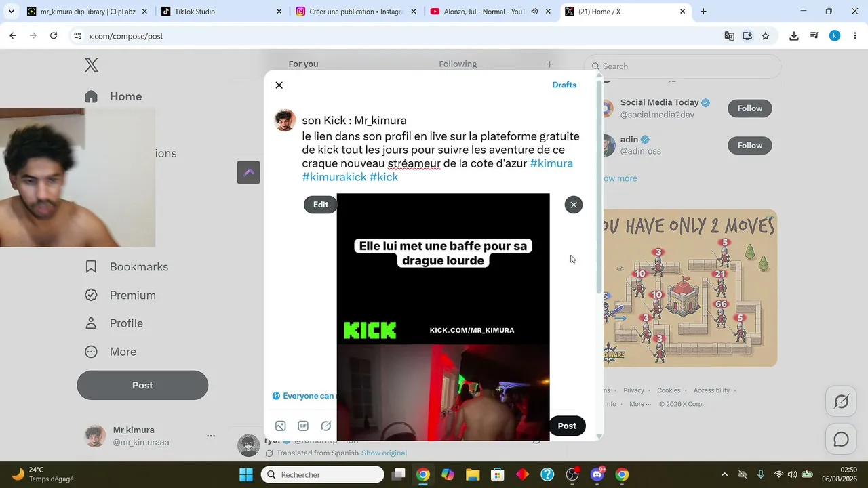Viewport: 868px width, 488px height.
Task: Change who can reply setting
Action: (x=304, y=396)
